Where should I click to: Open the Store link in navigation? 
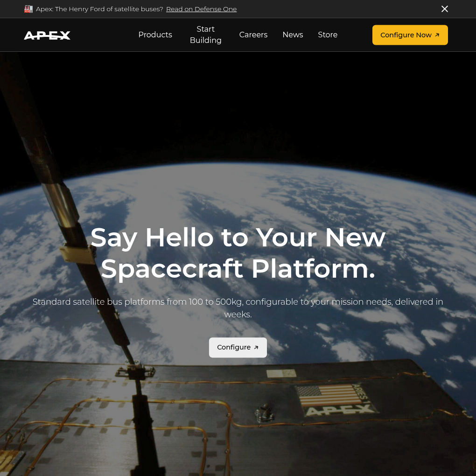328,35
